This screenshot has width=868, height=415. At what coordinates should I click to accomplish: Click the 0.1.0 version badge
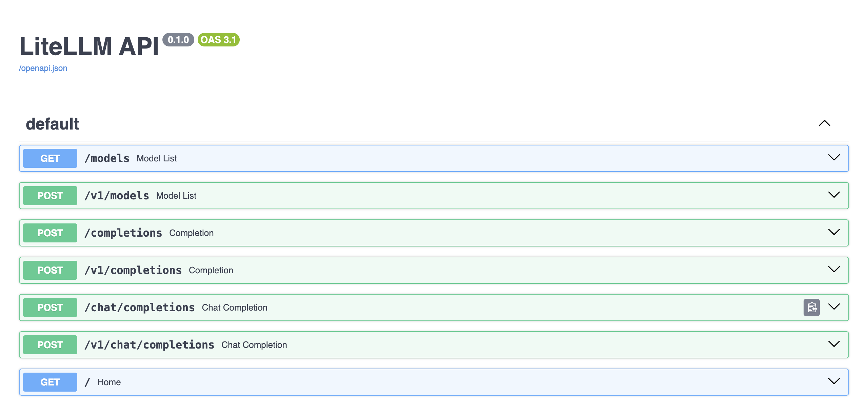[178, 40]
